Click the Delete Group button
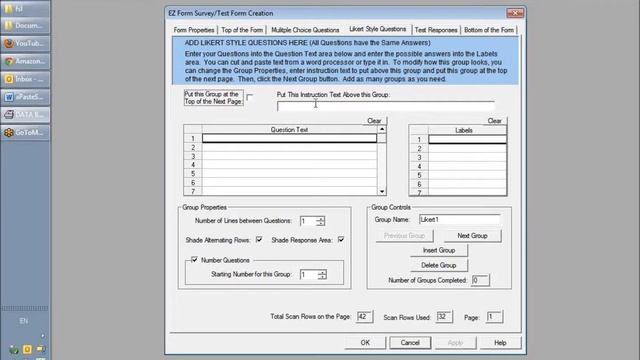 point(439,265)
